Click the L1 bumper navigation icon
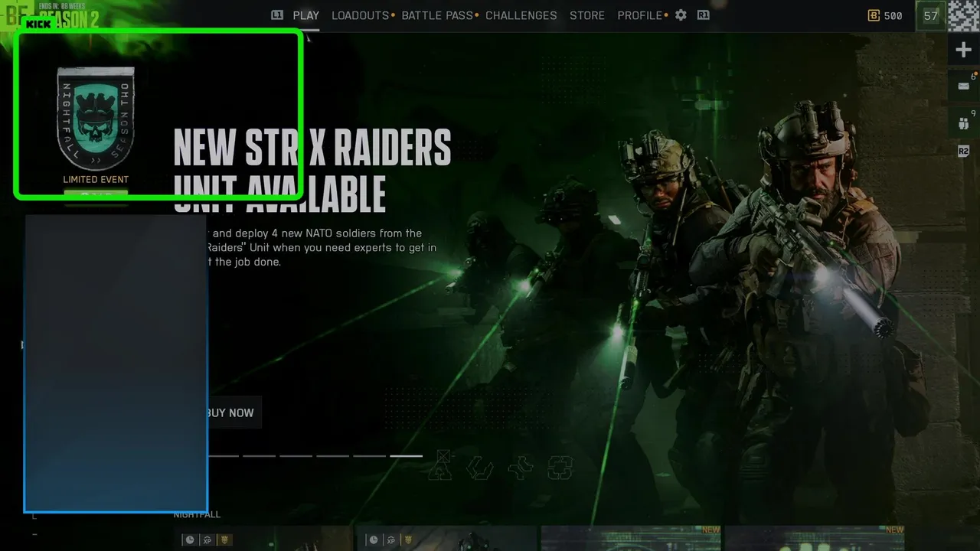The height and width of the screenshot is (551, 980). [277, 15]
